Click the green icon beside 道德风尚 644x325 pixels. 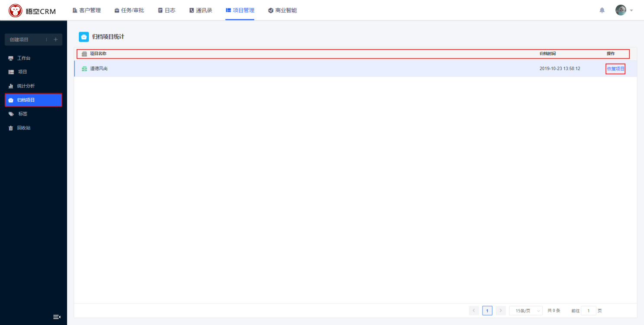click(84, 69)
